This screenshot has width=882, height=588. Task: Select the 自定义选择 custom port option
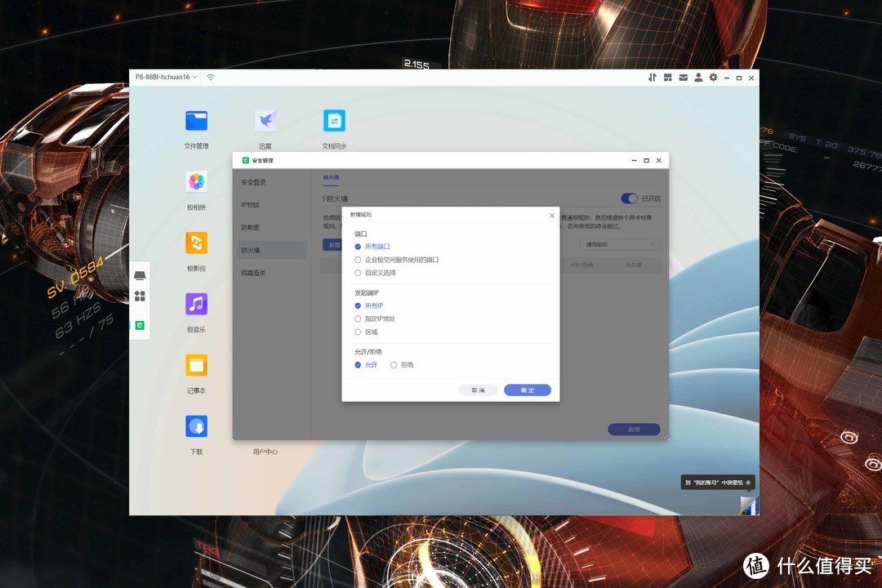[x=358, y=273]
